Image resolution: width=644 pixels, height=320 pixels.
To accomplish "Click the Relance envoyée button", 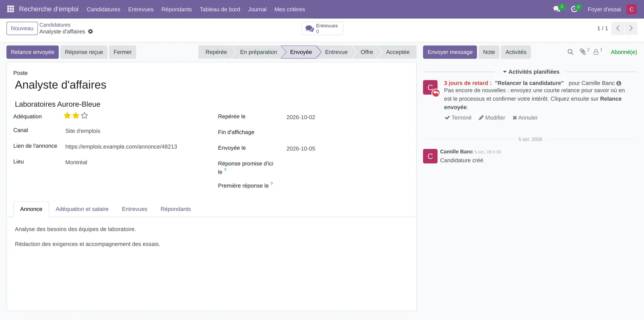I will [33, 52].
